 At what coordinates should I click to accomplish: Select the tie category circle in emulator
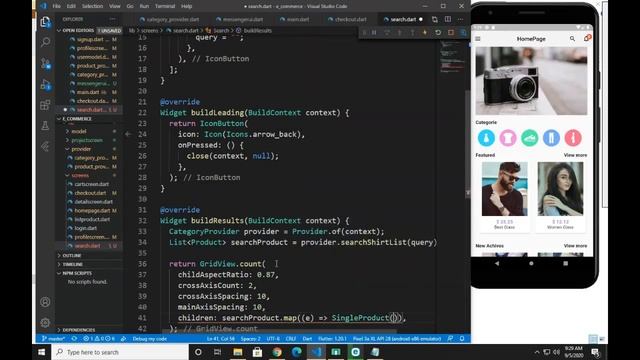pos(573,138)
